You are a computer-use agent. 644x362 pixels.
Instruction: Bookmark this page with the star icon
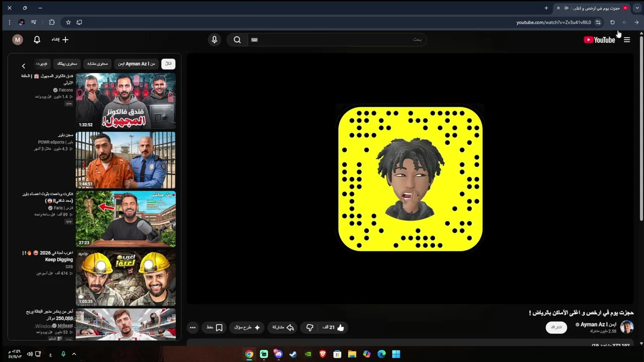(68, 22)
